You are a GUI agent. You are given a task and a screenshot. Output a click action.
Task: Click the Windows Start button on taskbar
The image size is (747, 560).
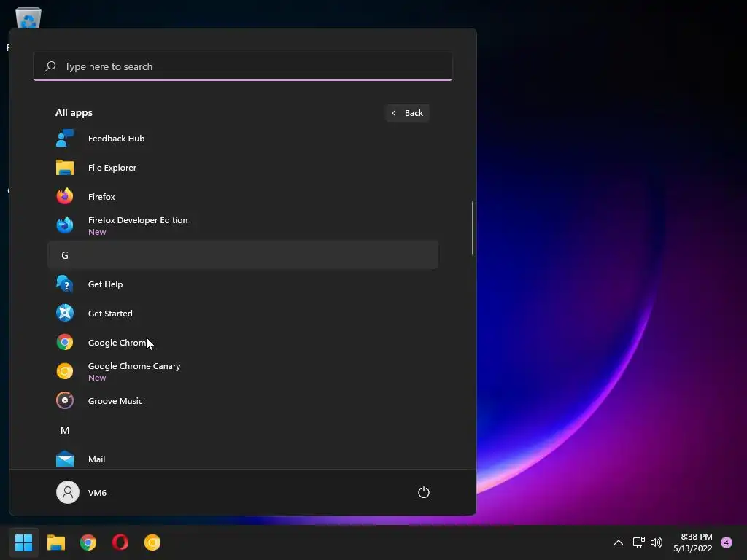(x=24, y=542)
